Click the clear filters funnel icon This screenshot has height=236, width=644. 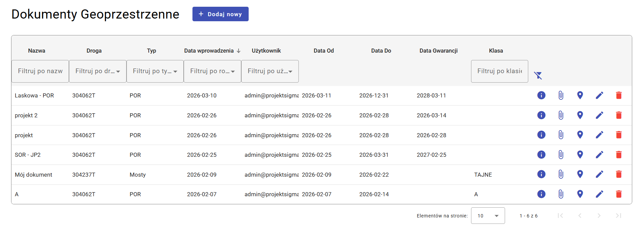[538, 75]
